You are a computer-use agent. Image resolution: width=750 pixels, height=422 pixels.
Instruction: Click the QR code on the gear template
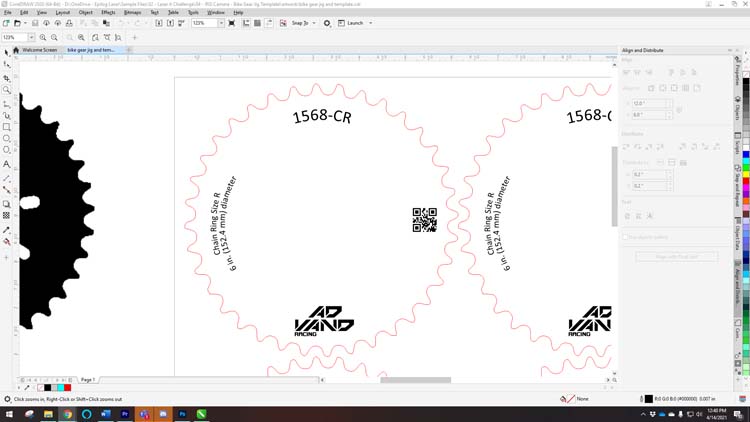424,220
